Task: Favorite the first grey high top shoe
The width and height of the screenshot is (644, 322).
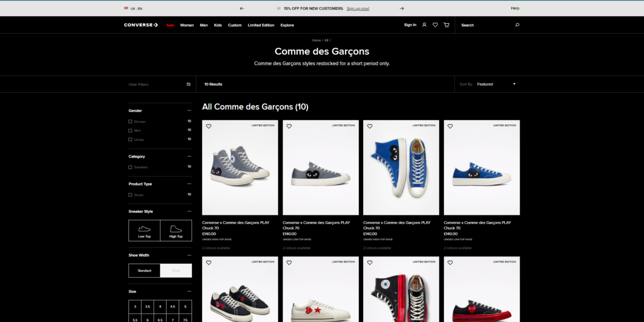Action: [x=209, y=126]
